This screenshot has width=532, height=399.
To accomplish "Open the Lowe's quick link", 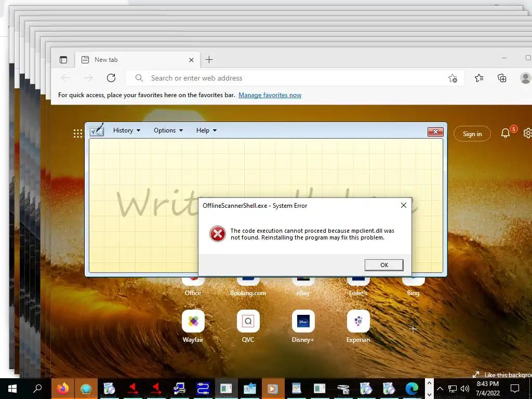I will click(358, 287).
